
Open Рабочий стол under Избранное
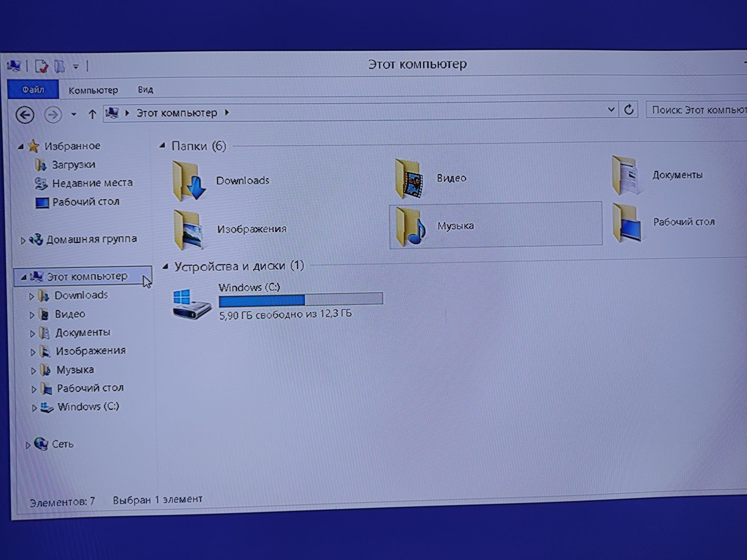coord(86,202)
